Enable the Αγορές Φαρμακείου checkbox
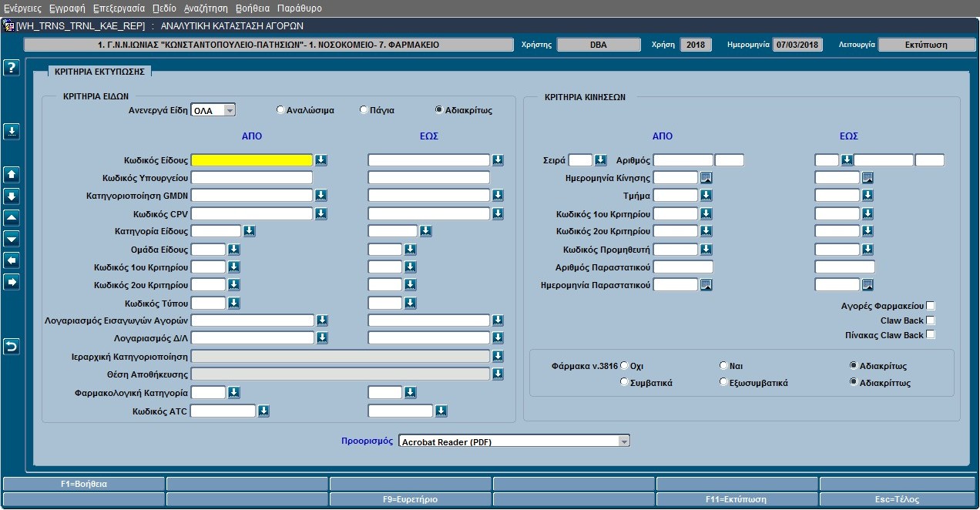 [x=931, y=306]
